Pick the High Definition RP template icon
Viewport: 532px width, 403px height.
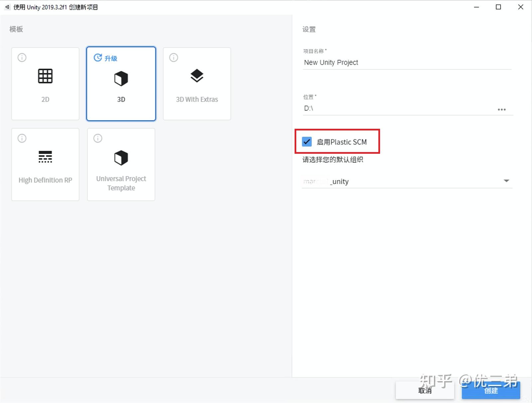[45, 157]
